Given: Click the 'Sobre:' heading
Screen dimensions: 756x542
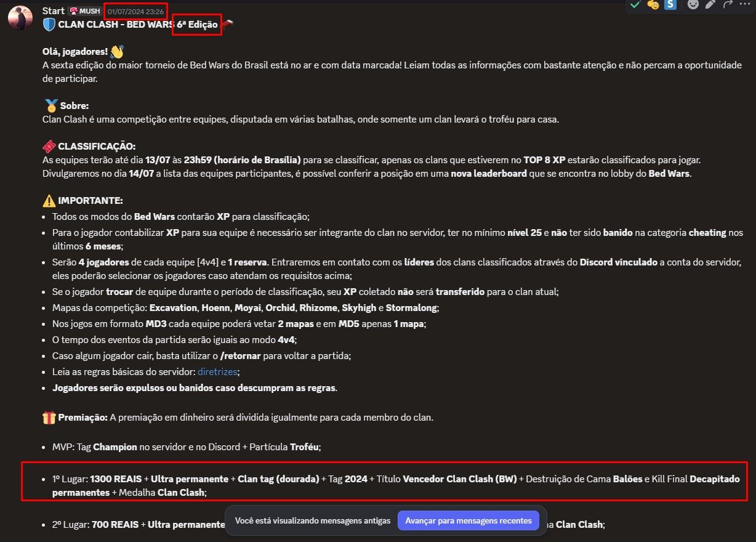Looking at the screenshot, I should click(x=74, y=105).
